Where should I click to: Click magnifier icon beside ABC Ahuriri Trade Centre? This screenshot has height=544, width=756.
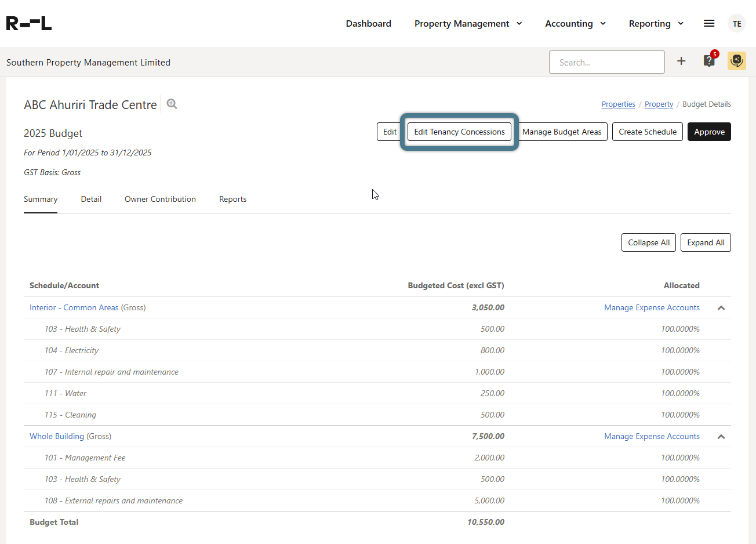tap(172, 104)
